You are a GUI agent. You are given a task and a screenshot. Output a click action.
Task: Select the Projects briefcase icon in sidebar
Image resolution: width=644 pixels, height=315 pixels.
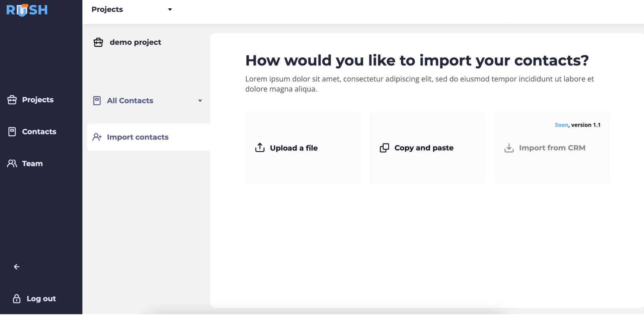[x=12, y=99]
